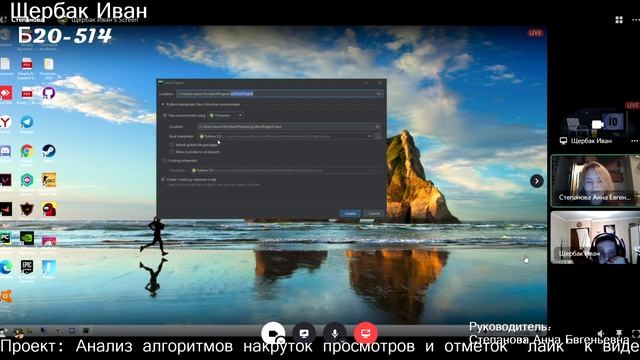This screenshot has width=640, height=360.
Task: Open the Virtualenv environment type dropdown
Action: coord(226,116)
